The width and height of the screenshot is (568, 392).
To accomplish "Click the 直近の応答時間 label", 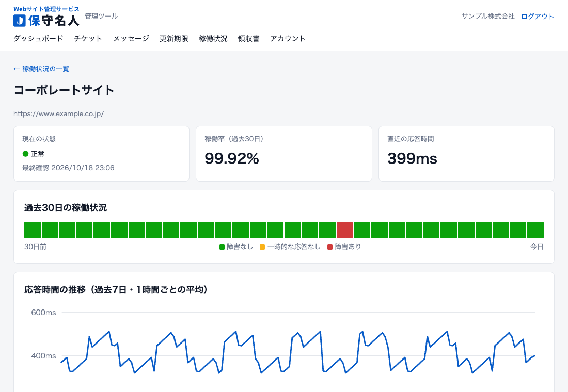I will 411,139.
